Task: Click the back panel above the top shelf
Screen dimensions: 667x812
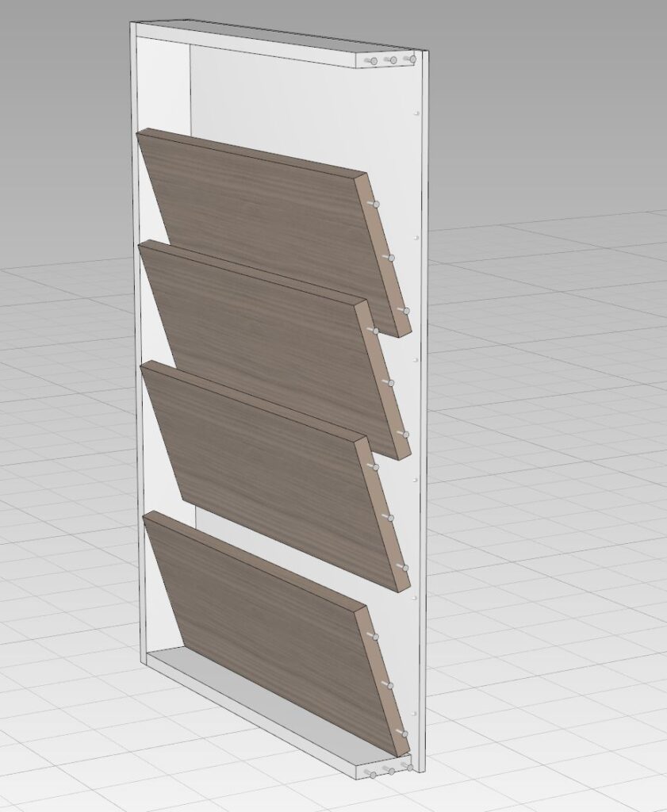Action: click(x=301, y=103)
